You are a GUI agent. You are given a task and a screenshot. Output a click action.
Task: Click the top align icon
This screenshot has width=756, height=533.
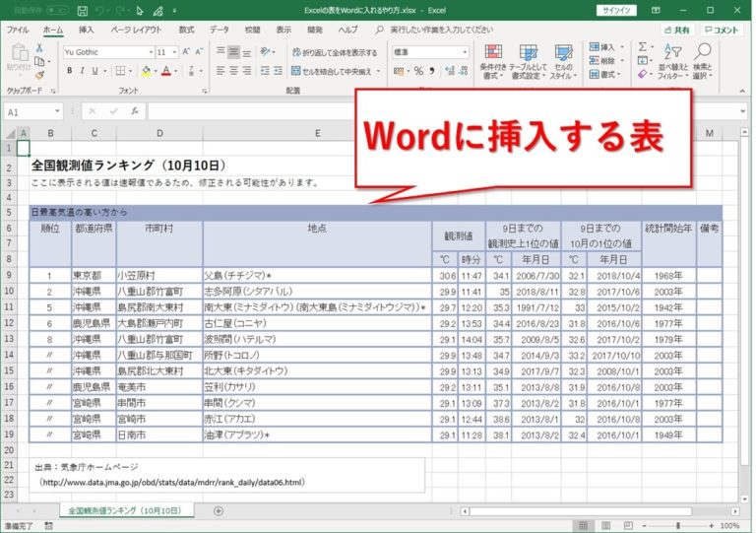[220, 51]
